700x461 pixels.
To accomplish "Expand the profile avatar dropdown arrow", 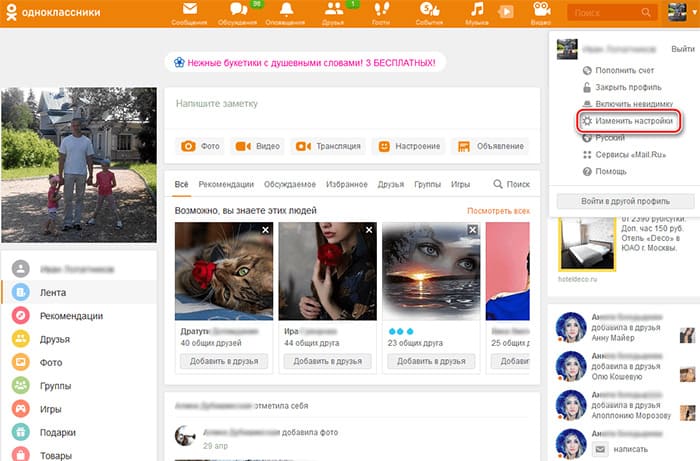I will point(695,12).
